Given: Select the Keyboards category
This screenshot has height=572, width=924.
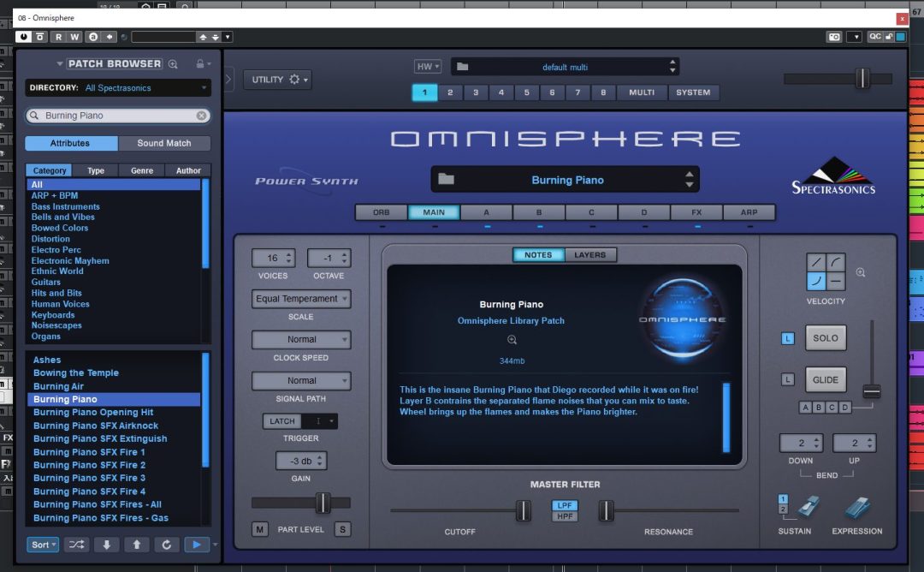Looking at the screenshot, I should click(53, 315).
